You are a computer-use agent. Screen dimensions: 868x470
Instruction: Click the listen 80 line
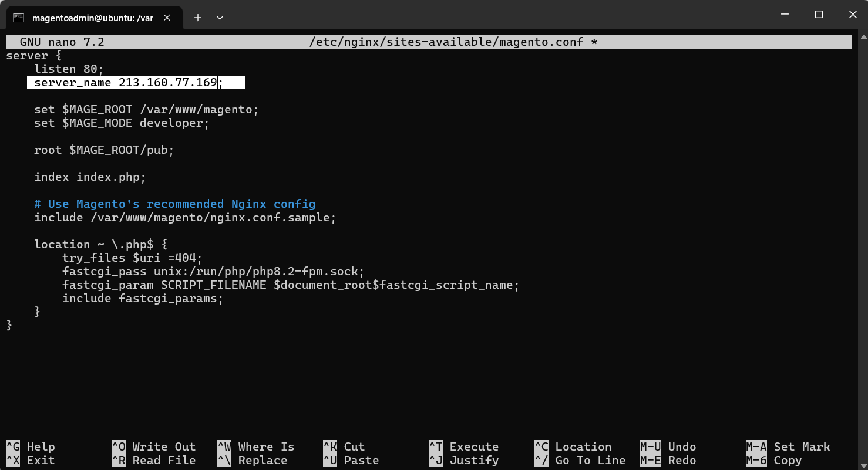[x=69, y=69]
